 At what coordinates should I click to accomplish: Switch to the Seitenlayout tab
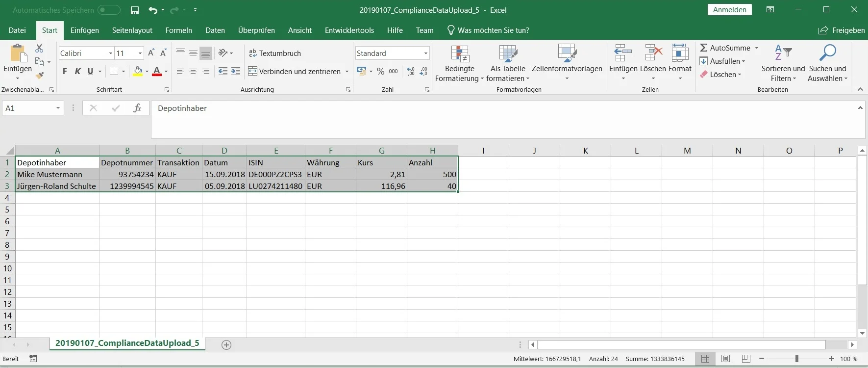tap(132, 30)
